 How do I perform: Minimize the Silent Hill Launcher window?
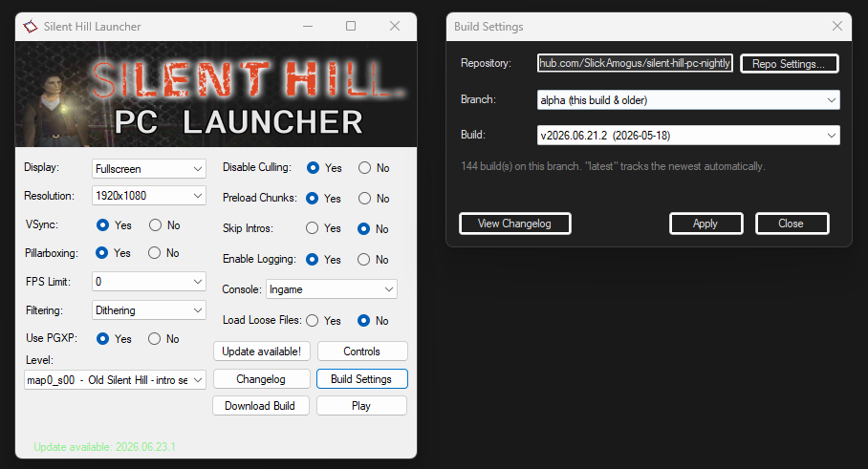point(308,26)
